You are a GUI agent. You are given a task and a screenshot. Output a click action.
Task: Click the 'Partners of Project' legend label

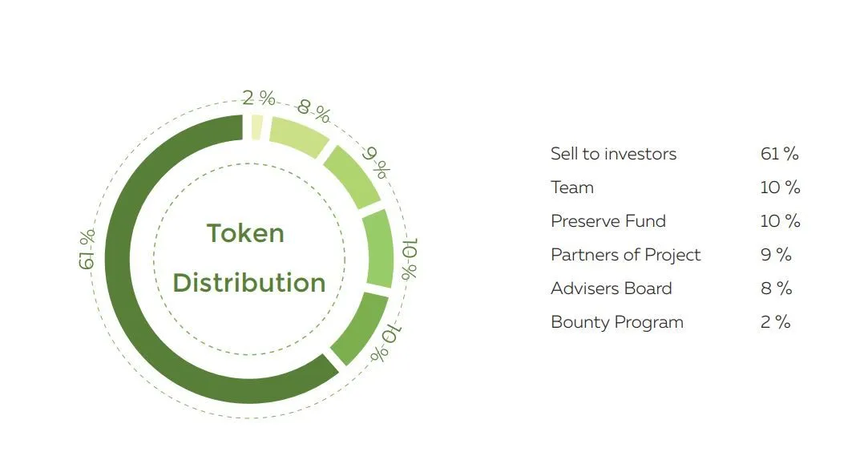(625, 255)
